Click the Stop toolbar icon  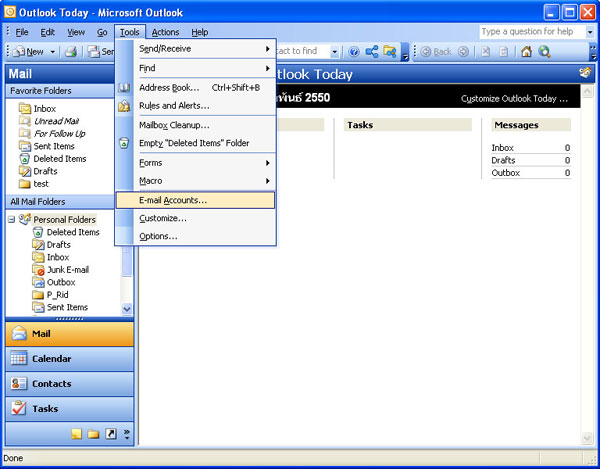486,52
